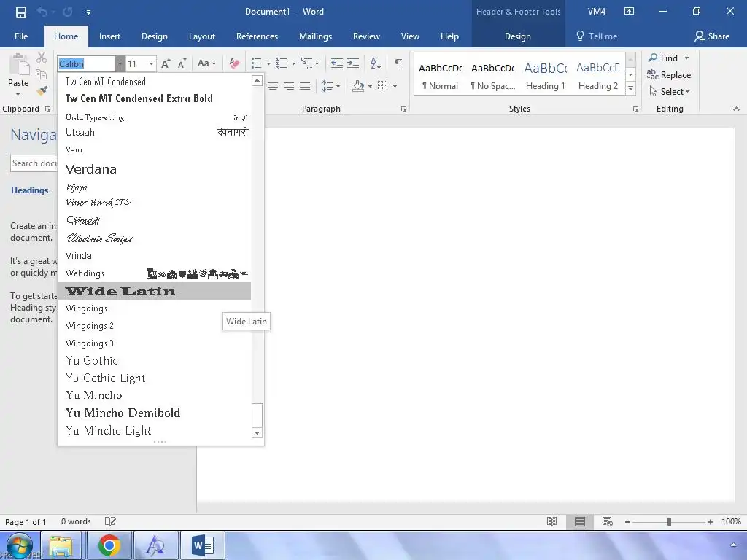Clear all formatting eraser icon
Image resolution: width=747 pixels, height=560 pixels.
click(234, 63)
